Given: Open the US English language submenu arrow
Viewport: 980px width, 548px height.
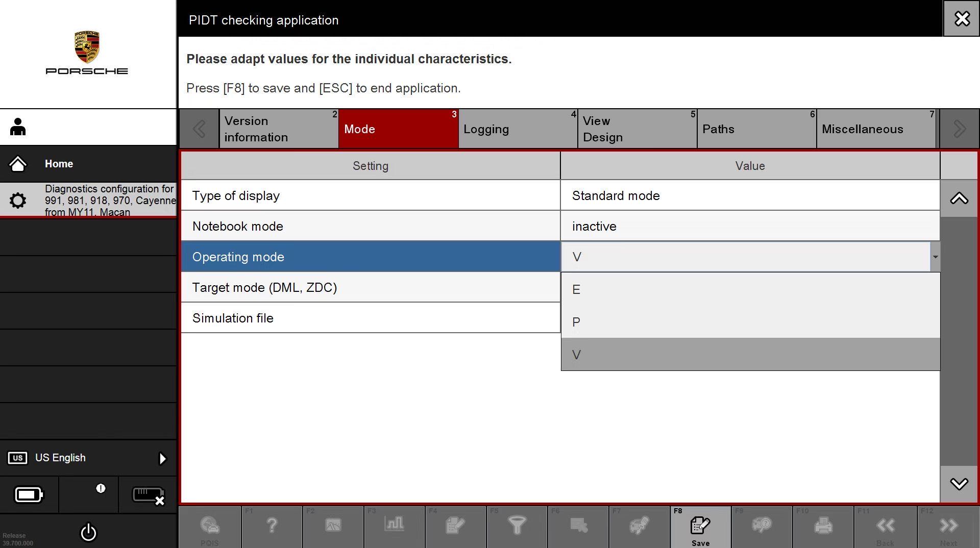Looking at the screenshot, I should point(162,458).
